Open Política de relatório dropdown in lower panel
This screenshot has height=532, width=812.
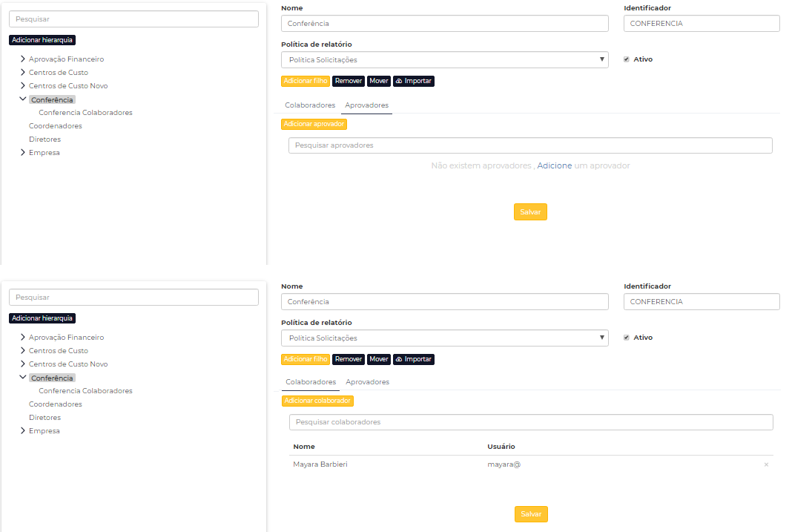coord(444,338)
